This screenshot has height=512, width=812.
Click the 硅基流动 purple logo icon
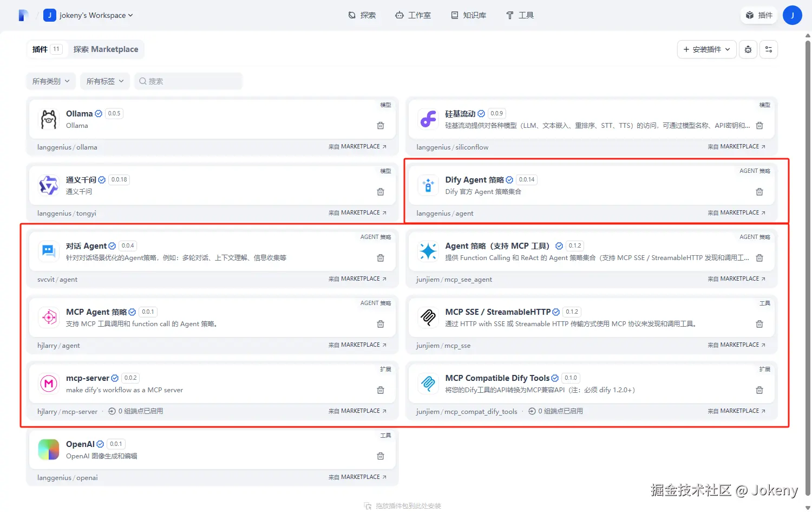(428, 119)
